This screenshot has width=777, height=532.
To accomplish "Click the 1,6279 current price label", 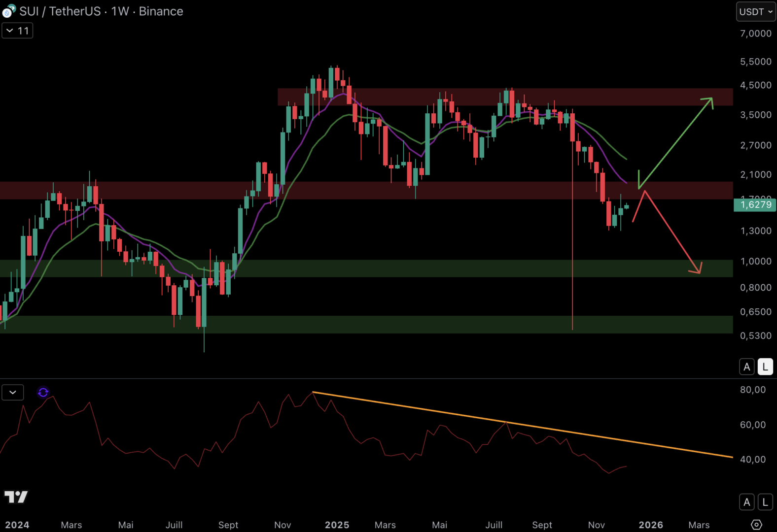I will click(x=755, y=204).
